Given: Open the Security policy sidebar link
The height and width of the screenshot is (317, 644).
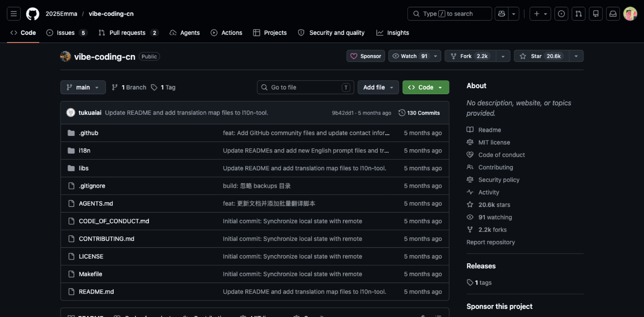Looking at the screenshot, I should pos(493,180).
